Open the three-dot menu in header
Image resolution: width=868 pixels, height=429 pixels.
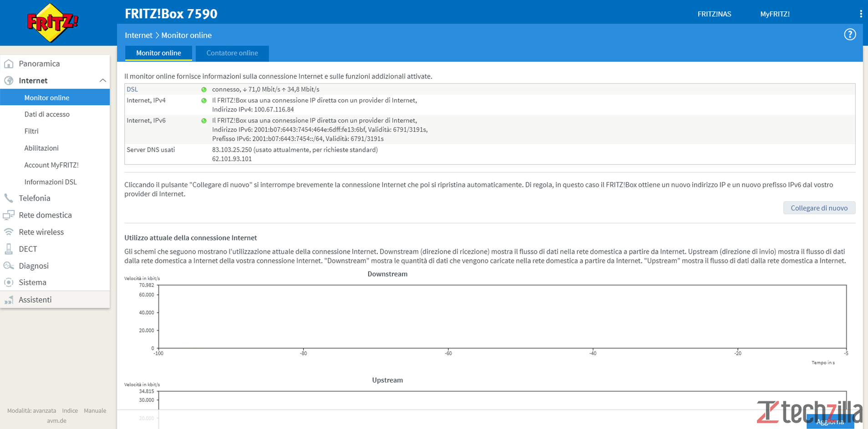click(861, 14)
